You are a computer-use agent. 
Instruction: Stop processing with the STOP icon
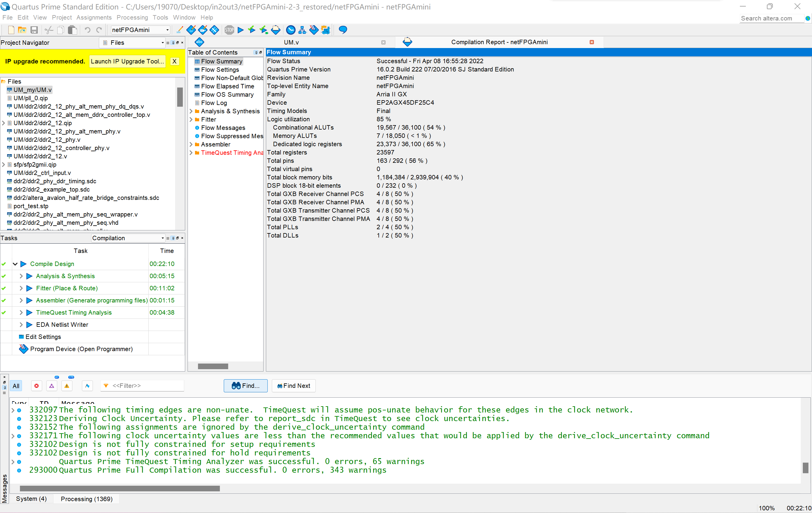229,30
